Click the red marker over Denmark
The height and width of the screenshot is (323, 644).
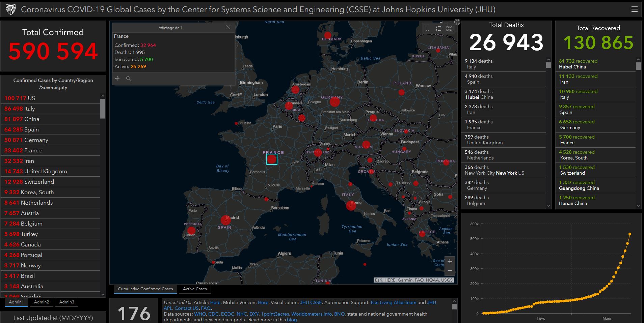click(x=327, y=35)
